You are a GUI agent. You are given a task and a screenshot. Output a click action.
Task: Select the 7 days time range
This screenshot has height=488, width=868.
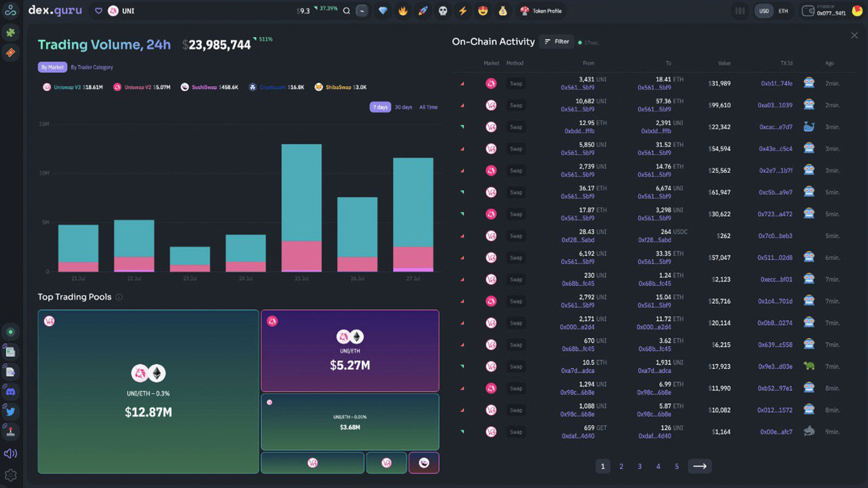(x=380, y=107)
